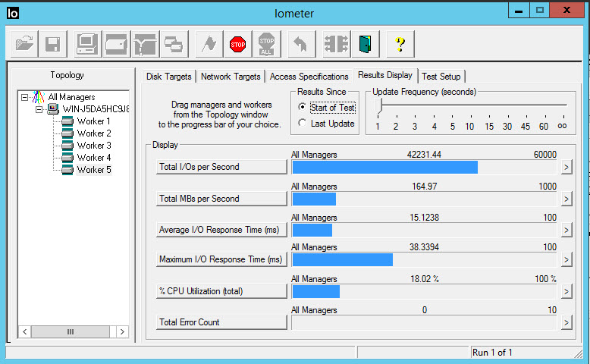Click topology horizontal scrollbar left arrow
The image size is (590, 364).
coord(24,331)
